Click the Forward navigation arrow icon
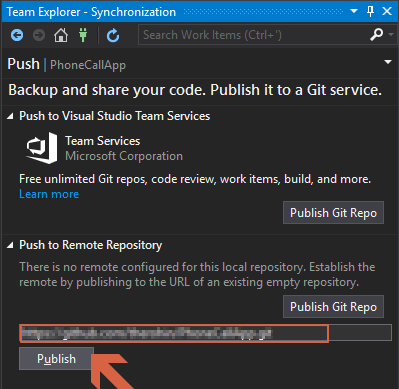Screen dimensions: 399x389 (x=39, y=35)
